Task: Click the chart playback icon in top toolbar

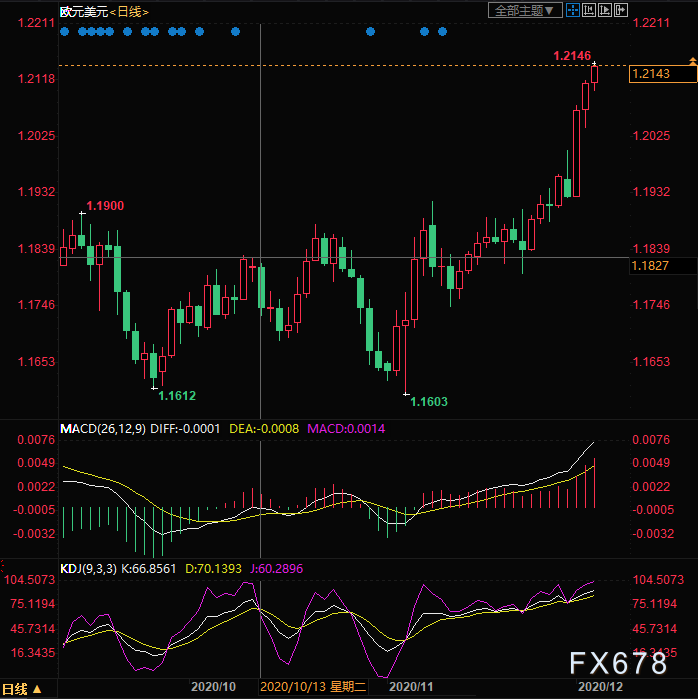Action: (x=604, y=10)
